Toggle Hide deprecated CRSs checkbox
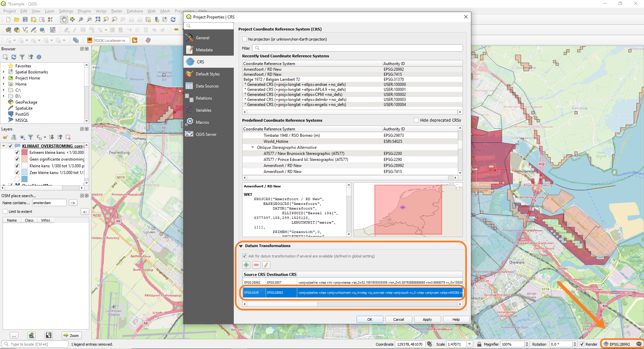644x349 pixels. coord(416,120)
